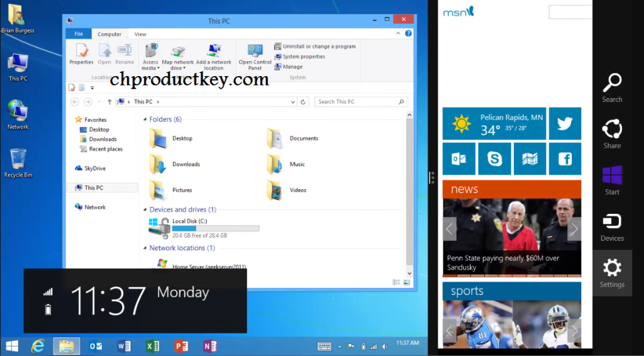
Task: Open the Start charm
Action: pos(612,181)
